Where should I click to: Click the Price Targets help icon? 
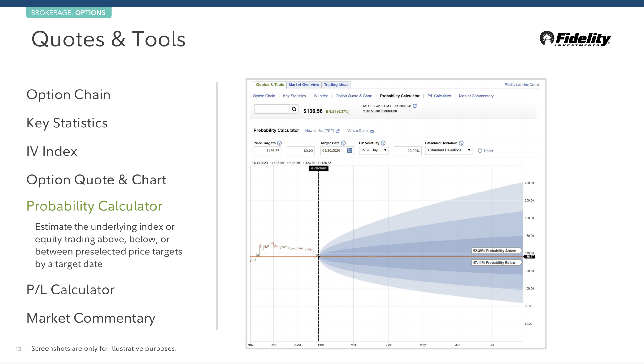pos(279,143)
